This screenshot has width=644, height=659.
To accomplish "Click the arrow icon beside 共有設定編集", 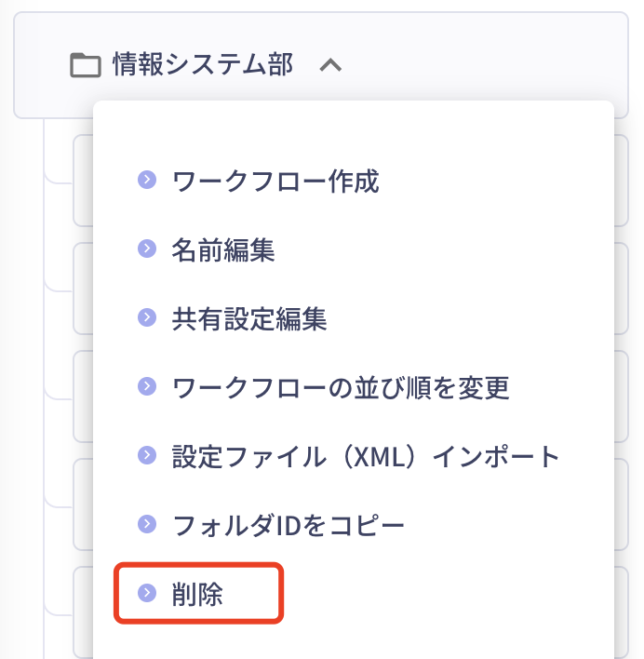I will pos(147,317).
